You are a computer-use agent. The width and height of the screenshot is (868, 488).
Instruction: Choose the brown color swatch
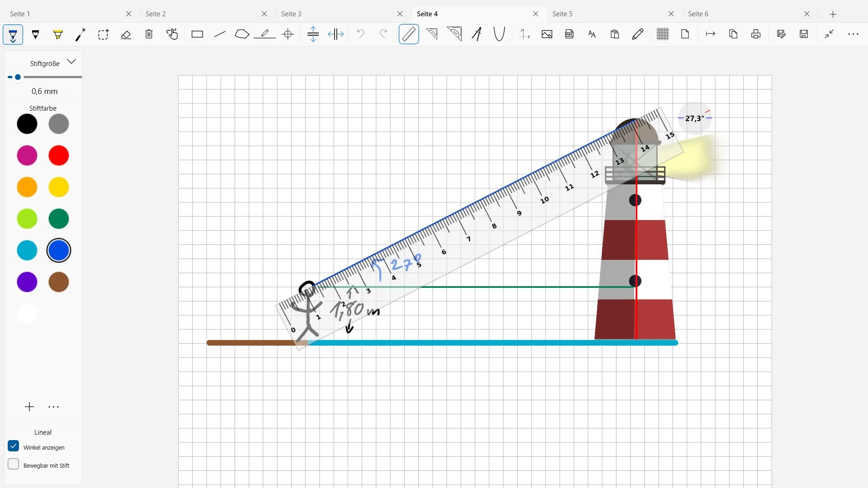point(59,282)
